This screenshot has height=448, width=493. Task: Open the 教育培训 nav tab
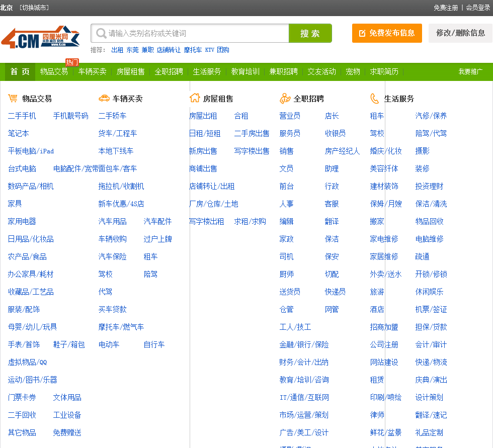245,71
